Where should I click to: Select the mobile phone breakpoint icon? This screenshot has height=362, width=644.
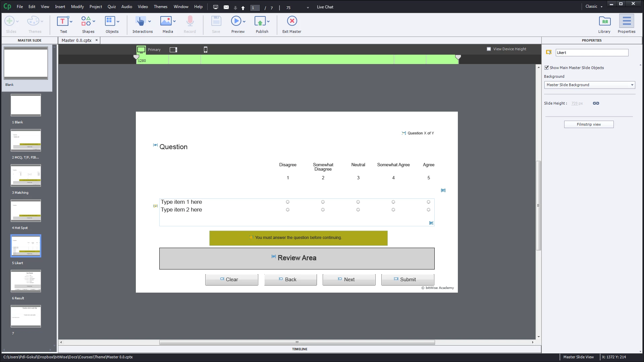tap(206, 50)
